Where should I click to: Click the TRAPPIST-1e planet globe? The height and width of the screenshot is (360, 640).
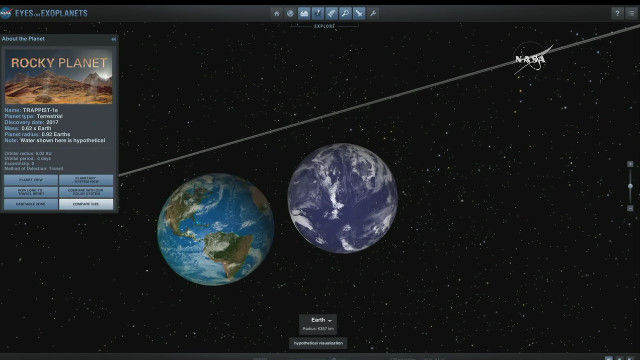[343, 198]
